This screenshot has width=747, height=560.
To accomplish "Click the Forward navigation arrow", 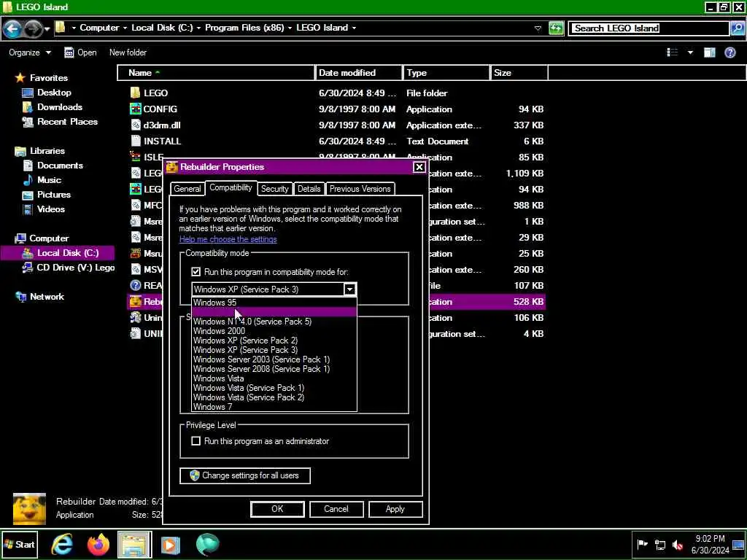I will coord(33,29).
